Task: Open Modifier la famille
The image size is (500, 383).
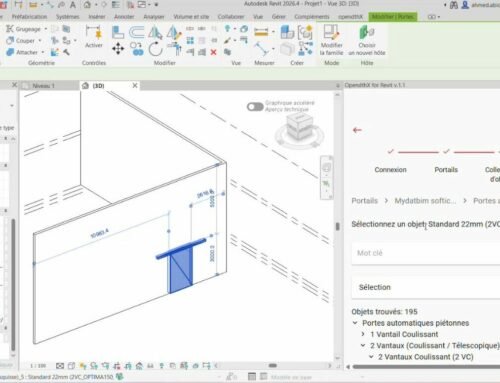Action: [x=331, y=40]
